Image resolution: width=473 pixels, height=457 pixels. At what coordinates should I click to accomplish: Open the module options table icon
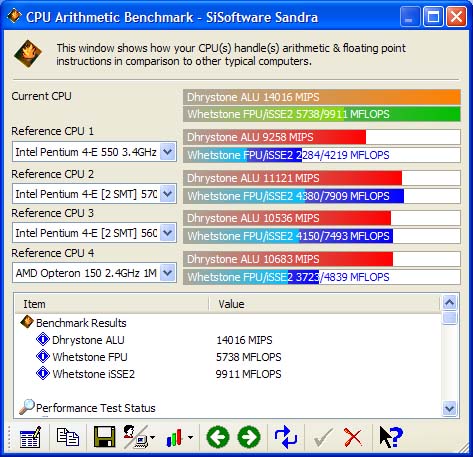tap(30, 437)
